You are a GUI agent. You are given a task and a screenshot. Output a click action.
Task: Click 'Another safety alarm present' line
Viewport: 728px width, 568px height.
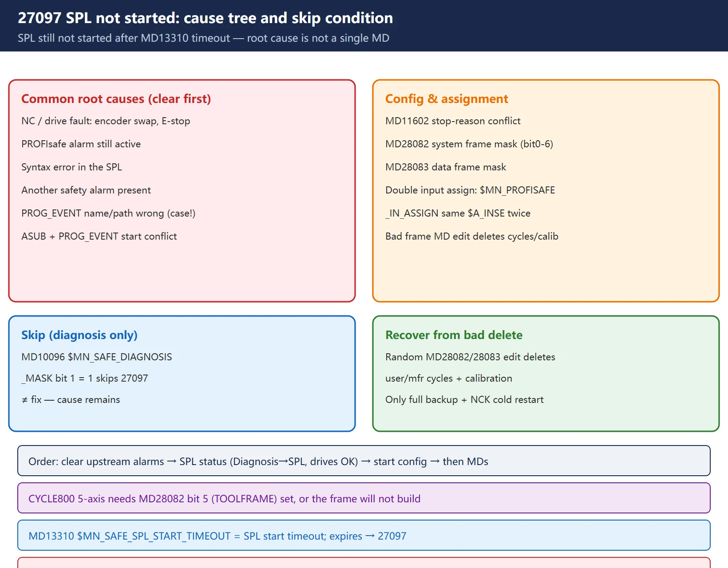coord(86,190)
